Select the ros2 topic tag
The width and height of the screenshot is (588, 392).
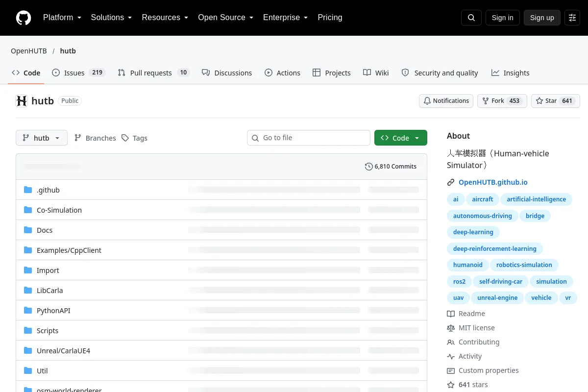(459, 282)
